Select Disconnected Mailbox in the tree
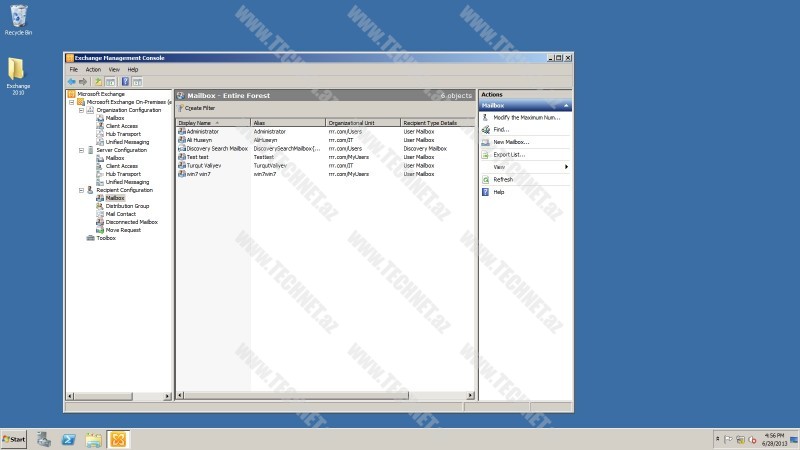The width and height of the screenshot is (800, 450). [x=131, y=222]
